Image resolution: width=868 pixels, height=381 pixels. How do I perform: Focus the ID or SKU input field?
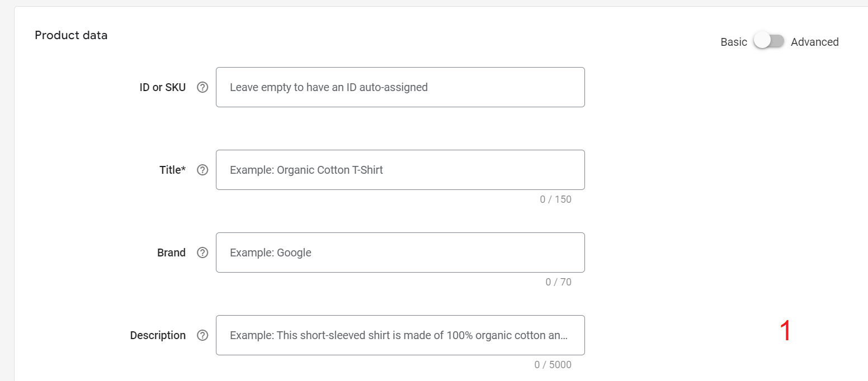point(400,87)
